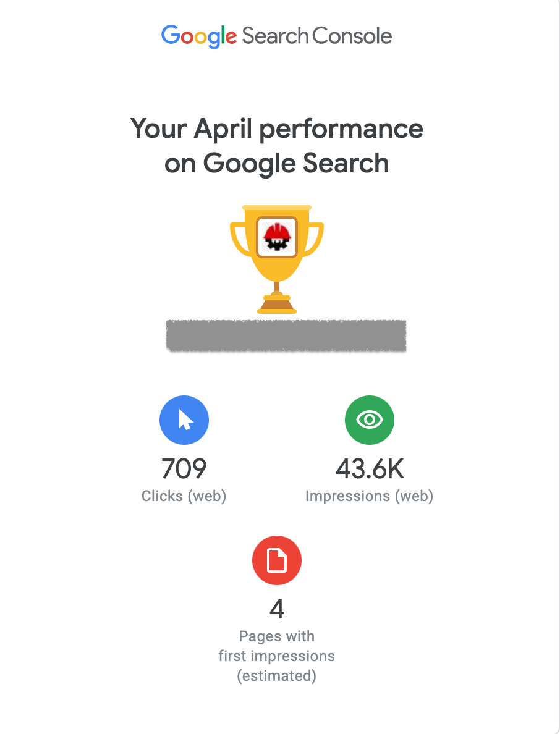Click the trophy's brown pedestal base
This screenshot has height=734, width=560.
[276, 304]
